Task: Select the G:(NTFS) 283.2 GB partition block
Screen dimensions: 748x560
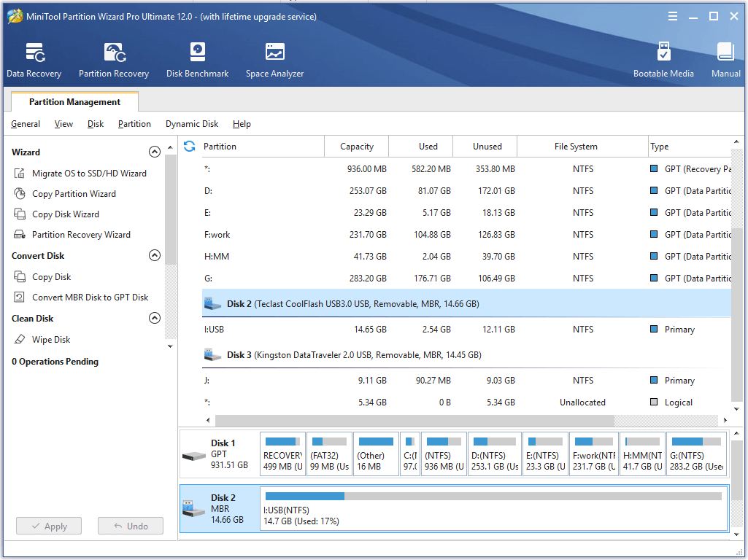Action: (696, 454)
